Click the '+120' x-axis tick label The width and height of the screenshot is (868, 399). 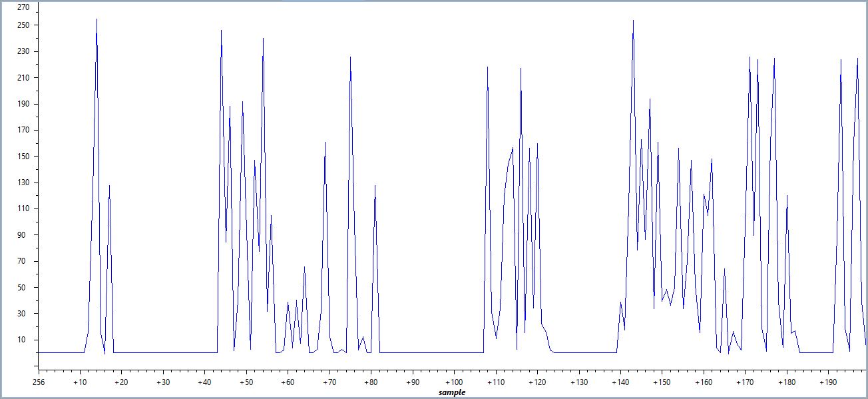point(537,383)
